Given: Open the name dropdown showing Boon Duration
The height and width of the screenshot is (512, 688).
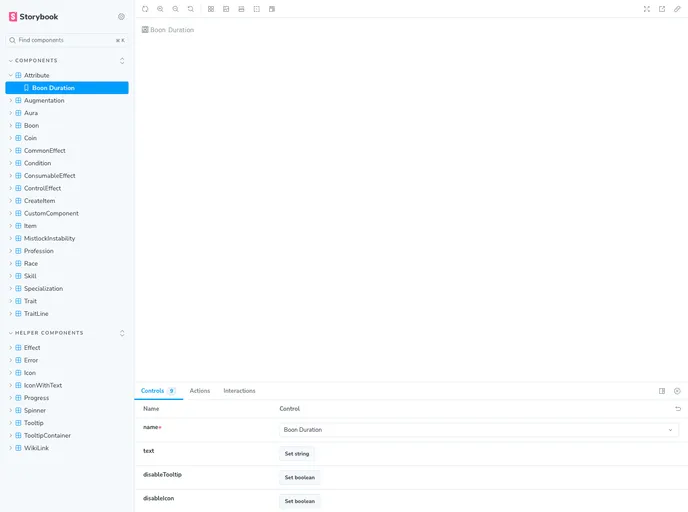Looking at the screenshot, I should click(479, 430).
